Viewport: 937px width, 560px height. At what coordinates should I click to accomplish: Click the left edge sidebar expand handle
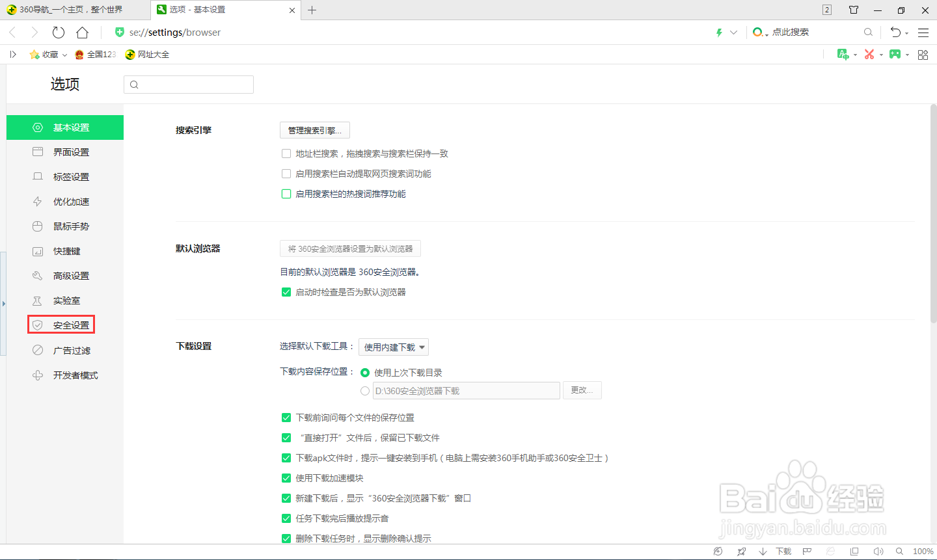coord(3,304)
